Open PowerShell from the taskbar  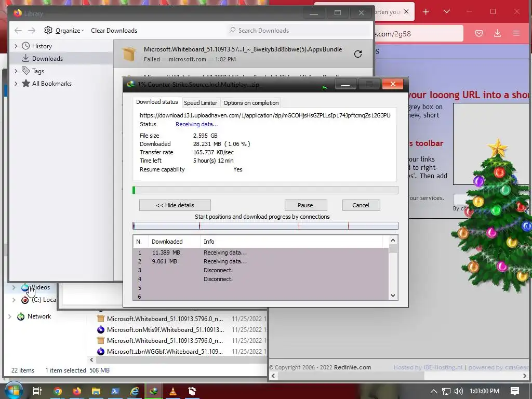[115, 391]
